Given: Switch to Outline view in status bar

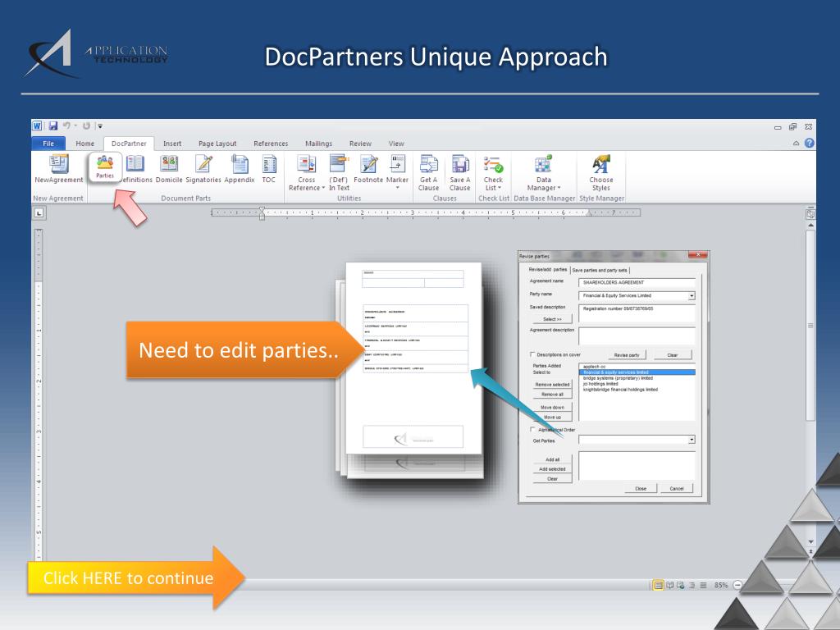Looking at the screenshot, I should (x=692, y=585).
